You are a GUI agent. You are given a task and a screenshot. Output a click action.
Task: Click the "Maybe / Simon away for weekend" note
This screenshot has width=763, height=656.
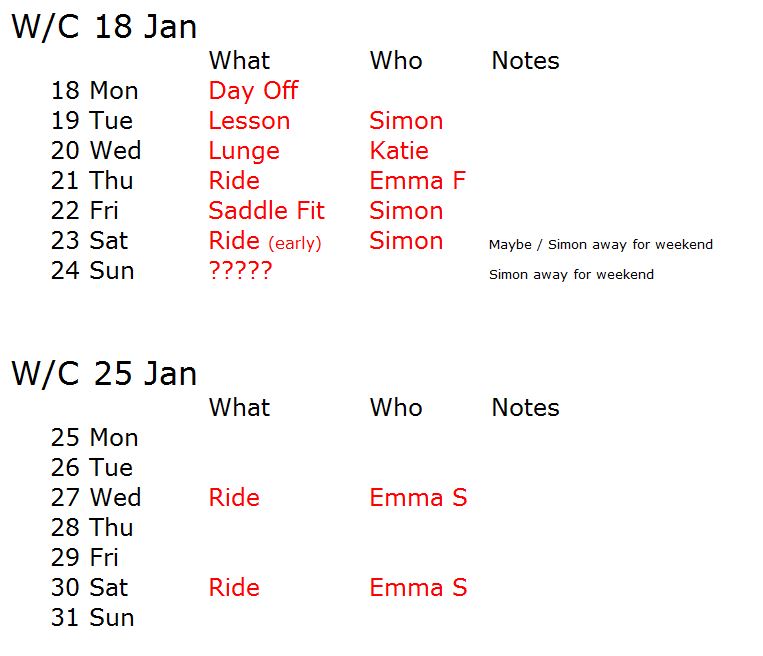[600, 245]
